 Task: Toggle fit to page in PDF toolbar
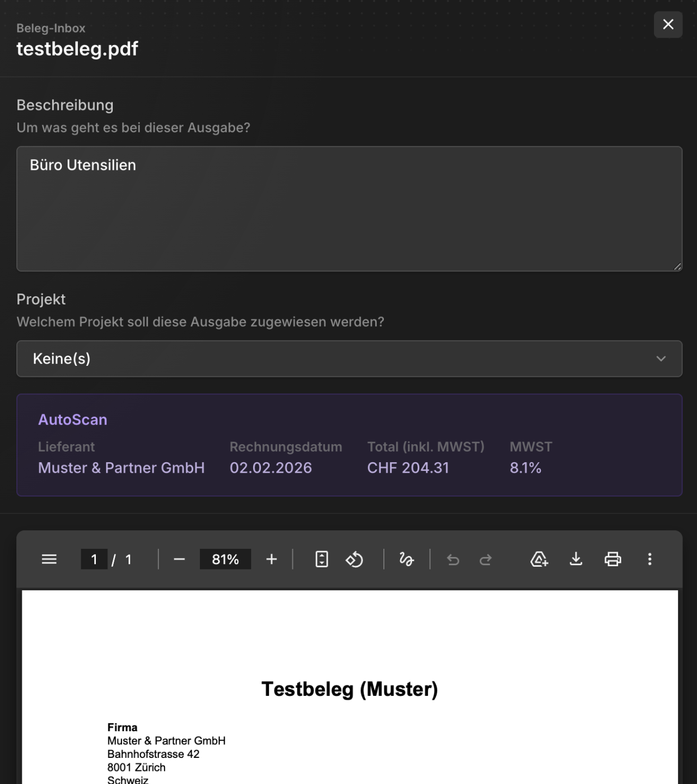pos(322,559)
